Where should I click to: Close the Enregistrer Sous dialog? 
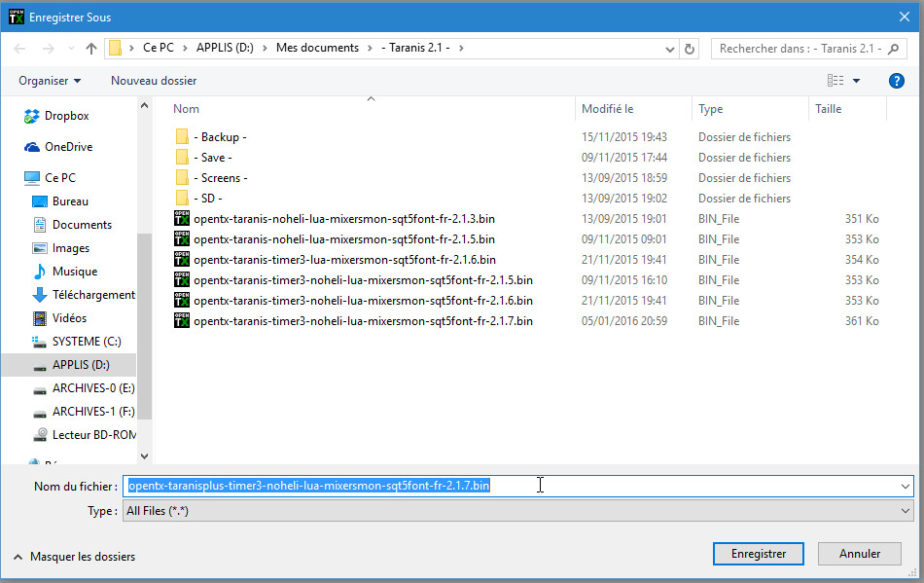click(905, 18)
